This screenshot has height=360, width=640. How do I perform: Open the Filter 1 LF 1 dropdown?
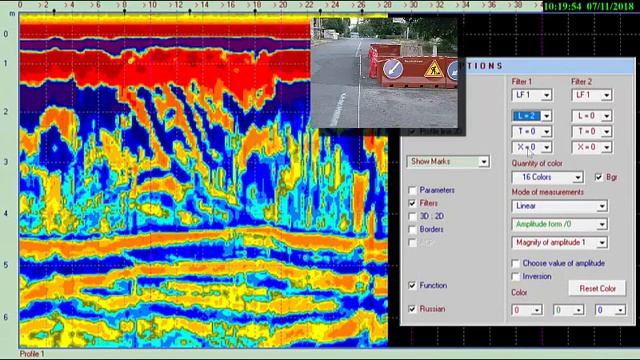(x=532, y=95)
